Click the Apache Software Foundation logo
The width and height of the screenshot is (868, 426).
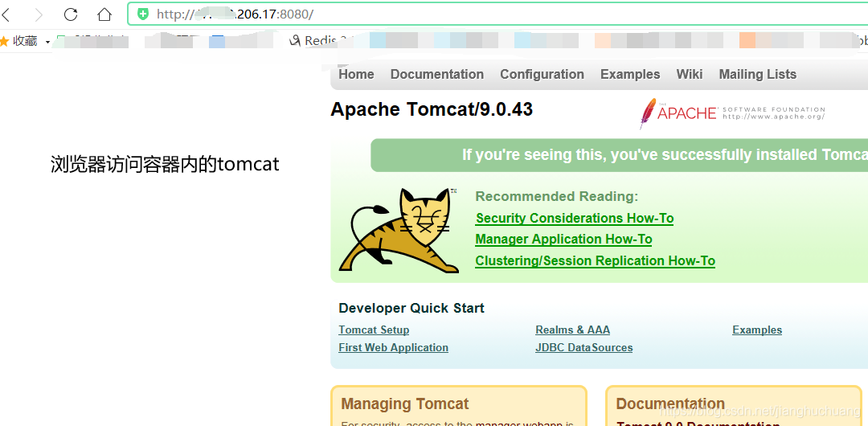coord(732,113)
